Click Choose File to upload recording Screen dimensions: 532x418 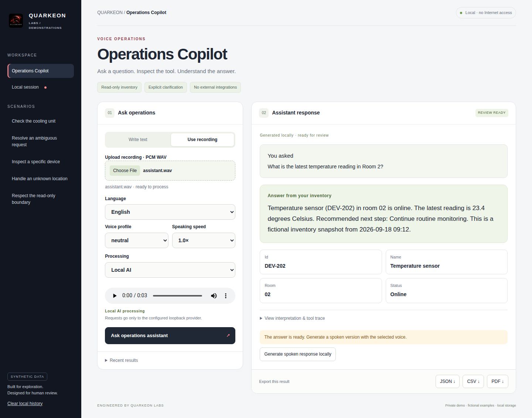125,171
